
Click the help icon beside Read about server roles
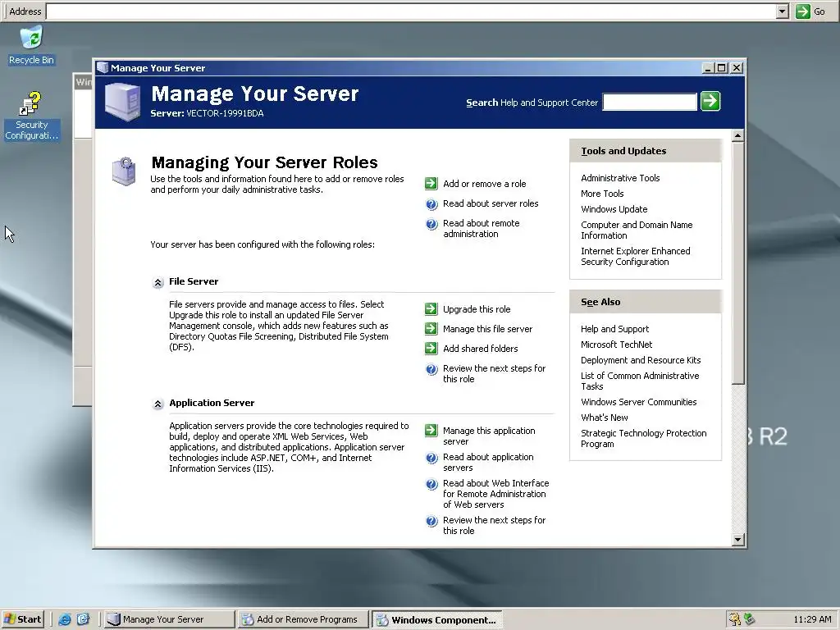point(431,203)
